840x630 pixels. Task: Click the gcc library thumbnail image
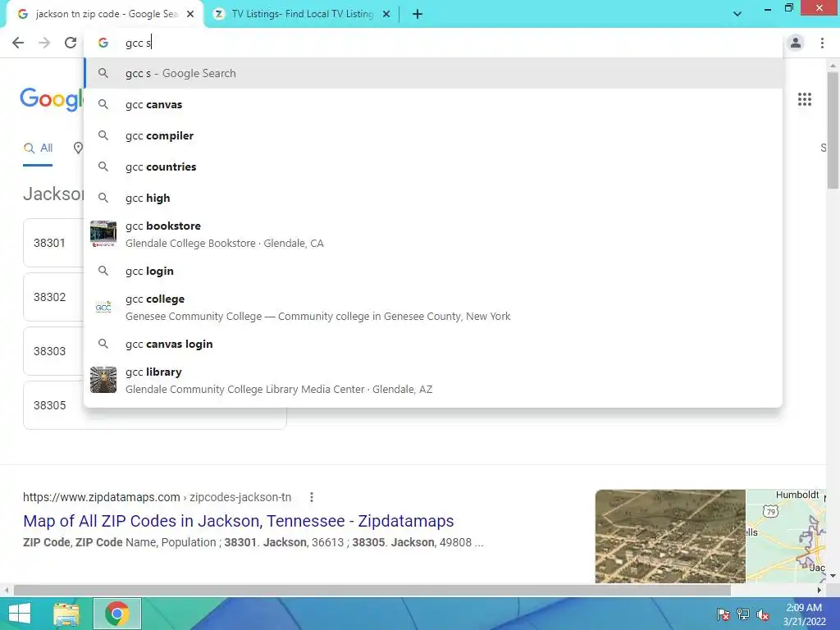(103, 380)
